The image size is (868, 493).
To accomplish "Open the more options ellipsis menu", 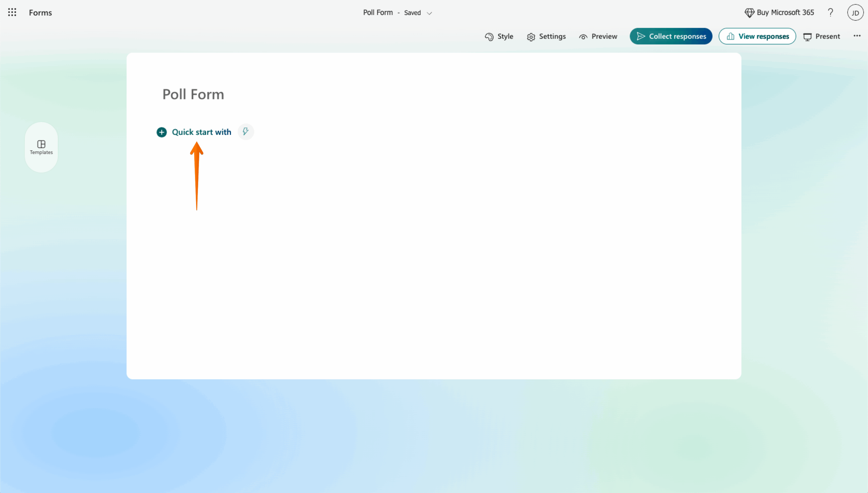I will tap(857, 36).
